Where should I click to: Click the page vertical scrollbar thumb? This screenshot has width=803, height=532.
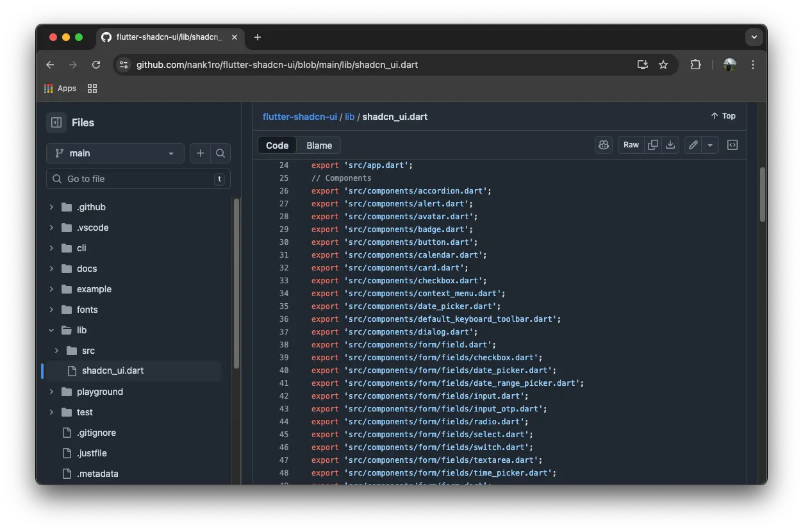pyautogui.click(x=762, y=195)
